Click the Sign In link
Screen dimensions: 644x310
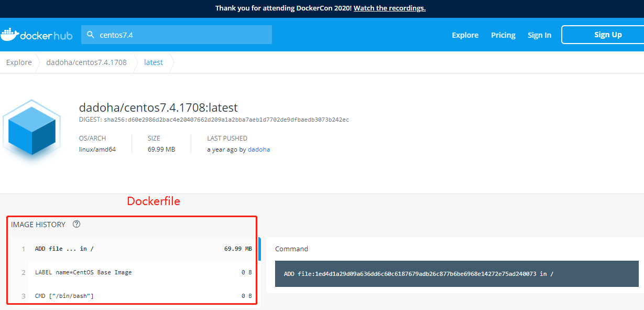pos(539,35)
